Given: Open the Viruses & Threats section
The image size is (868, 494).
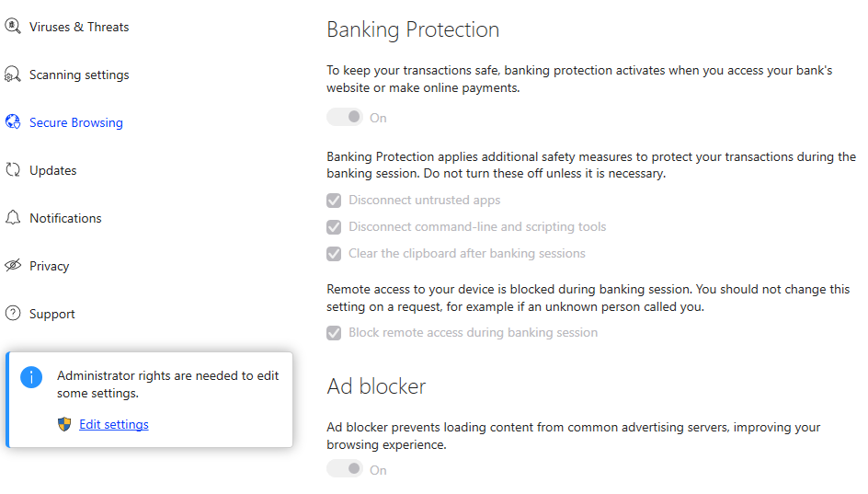Looking at the screenshot, I should click(x=79, y=27).
